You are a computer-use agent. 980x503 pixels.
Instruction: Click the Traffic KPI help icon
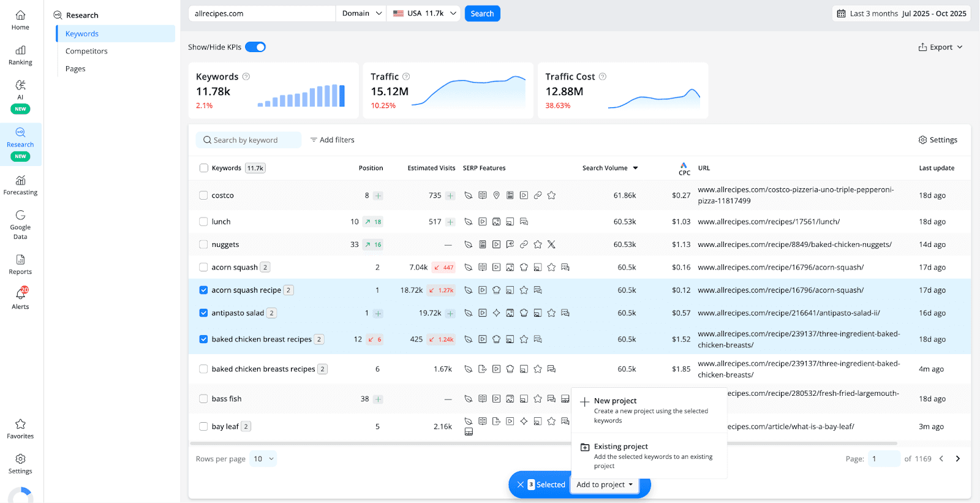[x=406, y=77]
